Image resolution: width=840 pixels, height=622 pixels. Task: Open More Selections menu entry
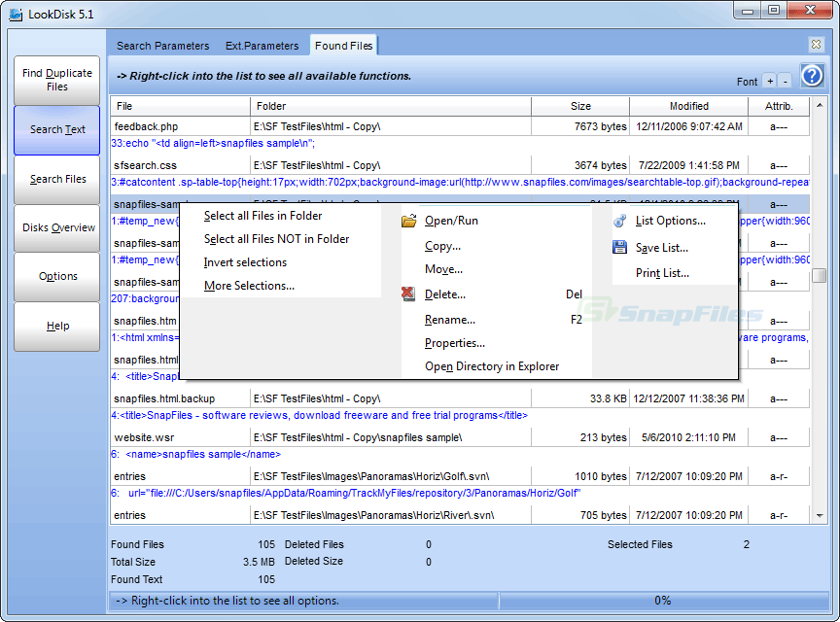coord(249,286)
